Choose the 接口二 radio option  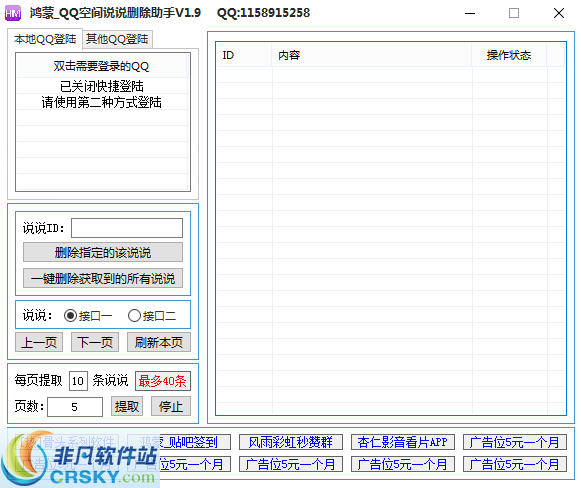[x=152, y=316]
